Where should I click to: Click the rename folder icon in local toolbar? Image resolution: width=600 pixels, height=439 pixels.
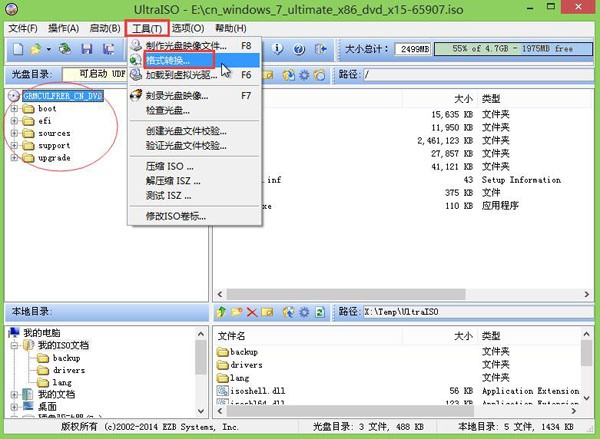[x=267, y=312]
